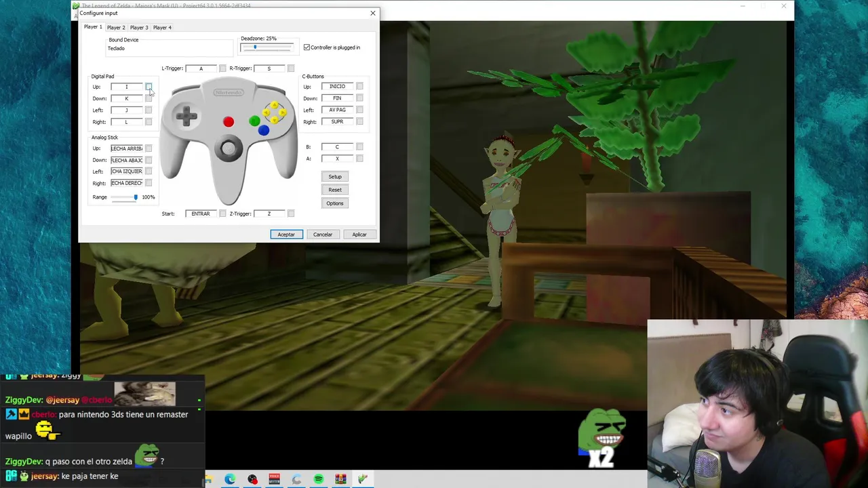Select the Analog Stick Left field
The image size is (868, 488).
pos(127,171)
